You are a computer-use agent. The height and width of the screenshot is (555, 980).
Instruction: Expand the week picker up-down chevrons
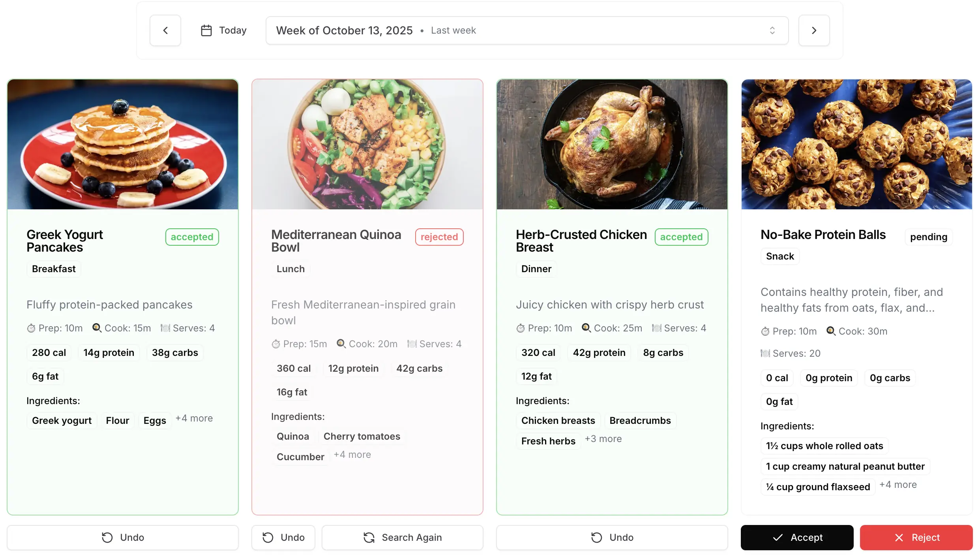tap(772, 30)
